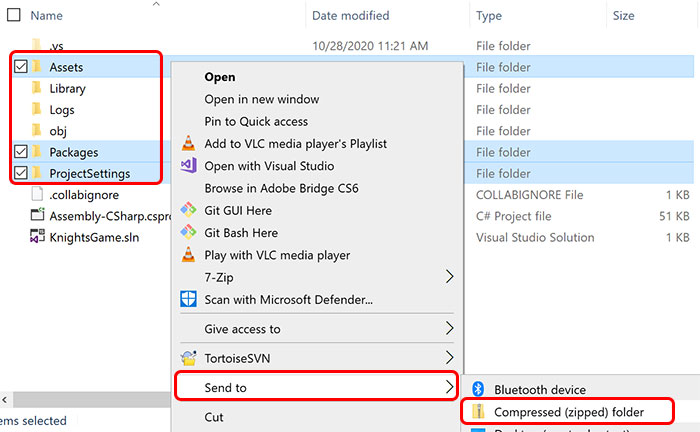Viewport: 700px width, 432px height.
Task: Expand the 7-Zip submenu arrow
Action: [450, 277]
